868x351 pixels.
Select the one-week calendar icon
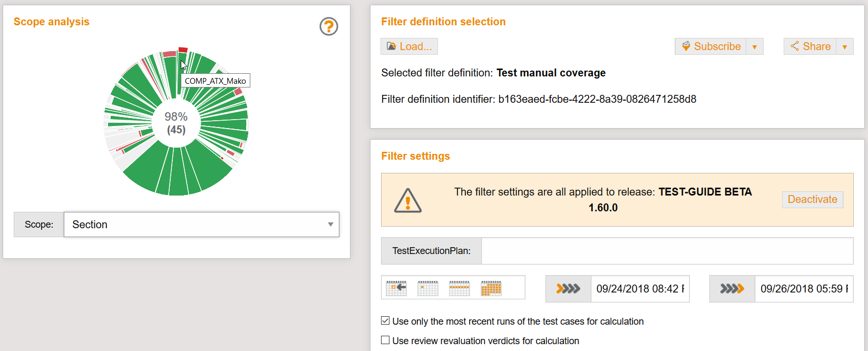pos(459,288)
